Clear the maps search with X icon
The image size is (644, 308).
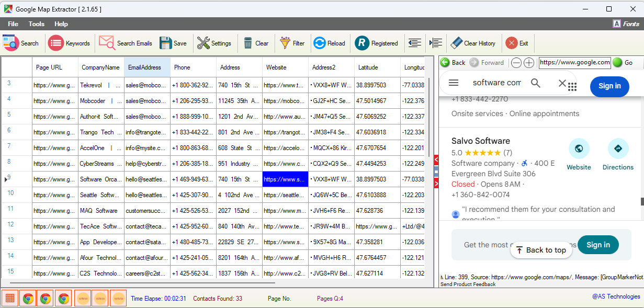tap(562, 83)
